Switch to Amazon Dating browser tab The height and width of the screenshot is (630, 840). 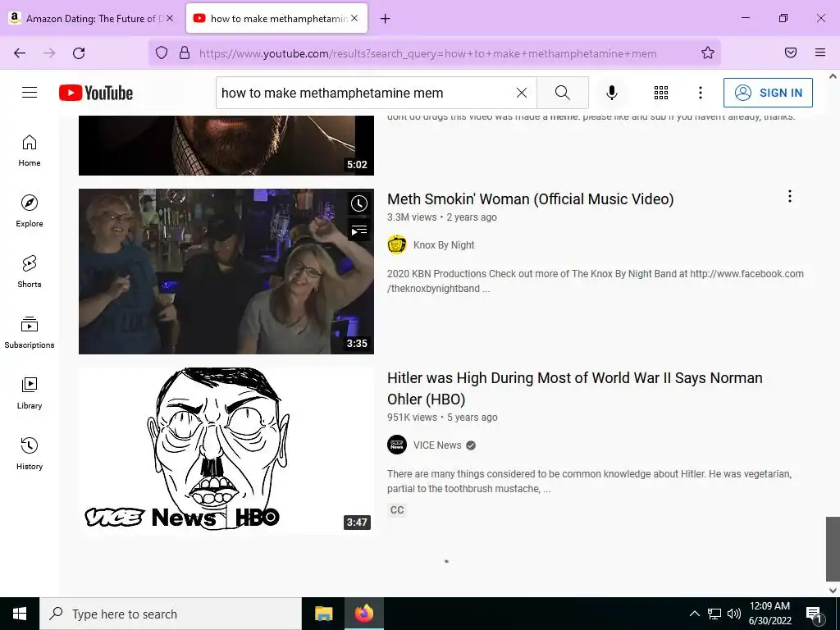pyautogui.click(x=92, y=18)
